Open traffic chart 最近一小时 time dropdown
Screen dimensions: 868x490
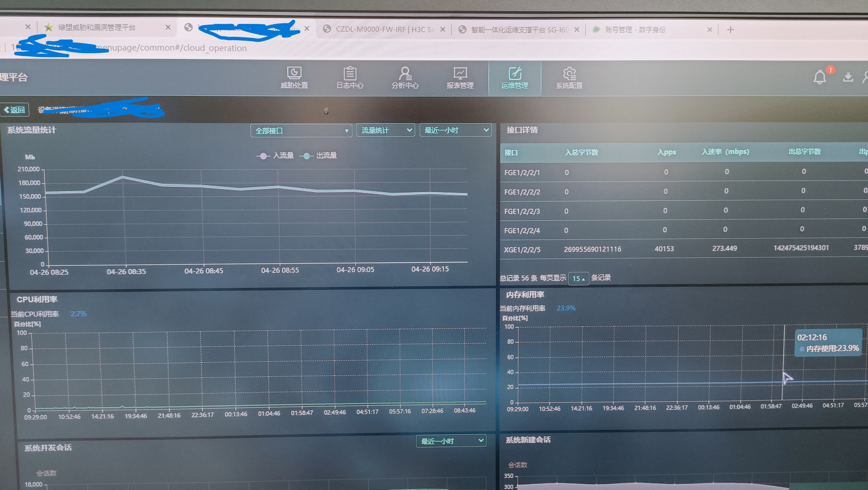tap(456, 130)
